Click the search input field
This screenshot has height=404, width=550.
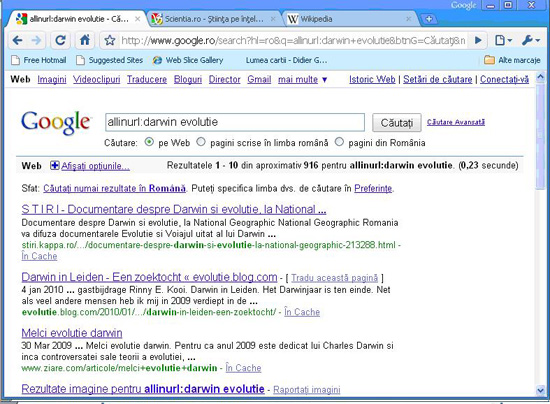235,122
